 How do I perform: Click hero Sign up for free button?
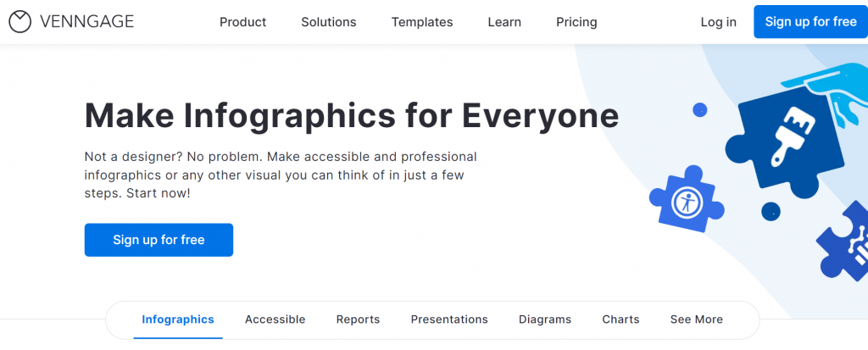click(x=159, y=240)
